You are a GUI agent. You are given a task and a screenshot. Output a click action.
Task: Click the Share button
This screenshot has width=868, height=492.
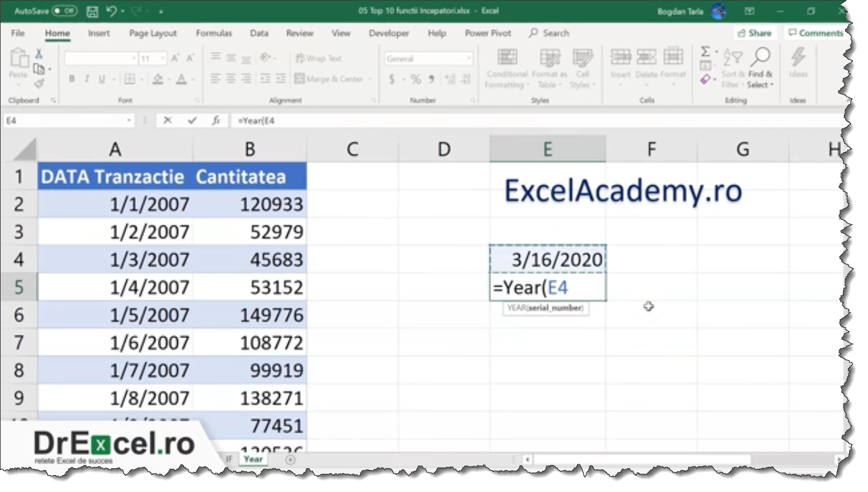tap(754, 33)
